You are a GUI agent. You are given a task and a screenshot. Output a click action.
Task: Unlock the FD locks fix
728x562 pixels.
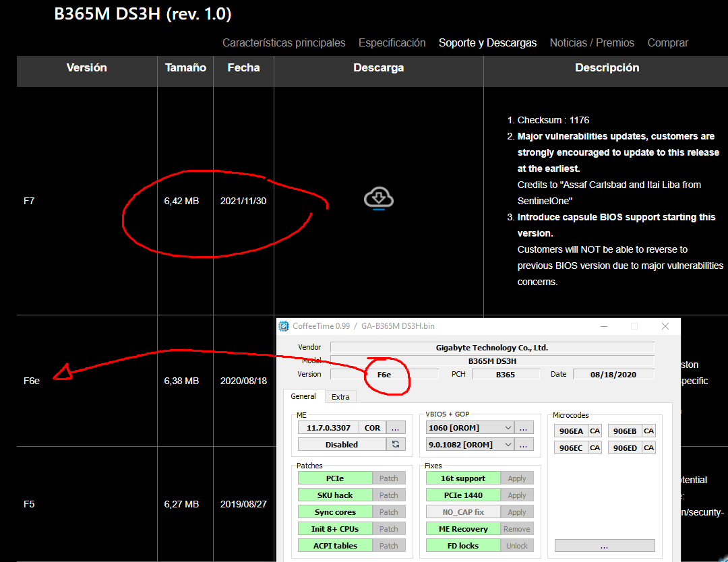coord(517,546)
